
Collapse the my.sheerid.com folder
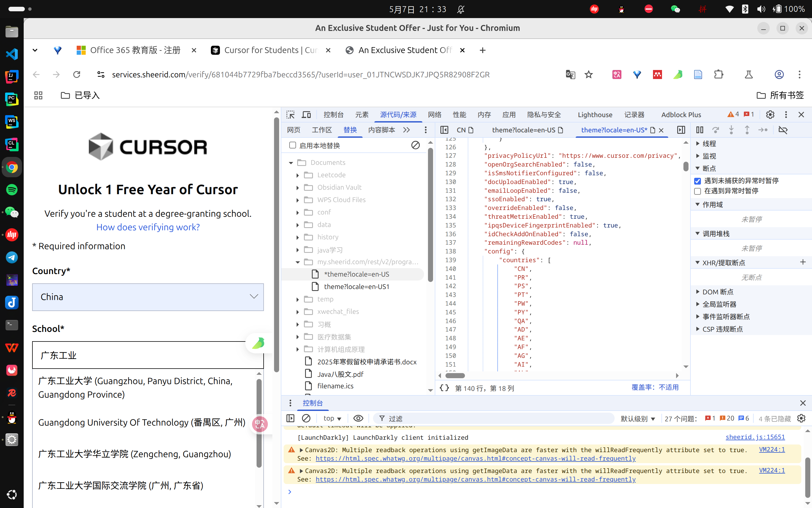coord(298,262)
